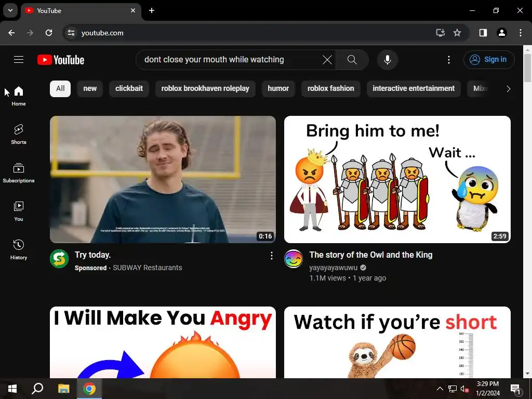Viewport: 532px width, 399px height.
Task: Open the You section in sidebar
Action: point(19,211)
